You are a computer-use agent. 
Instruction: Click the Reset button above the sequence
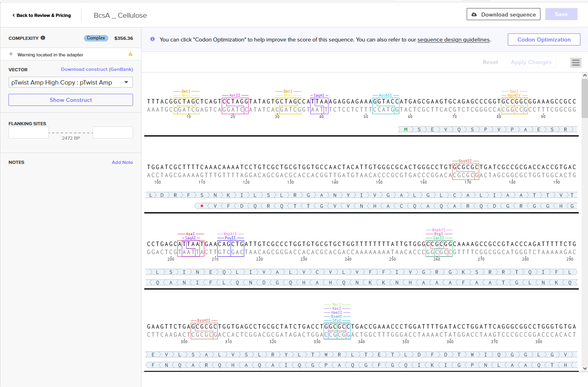click(x=490, y=62)
